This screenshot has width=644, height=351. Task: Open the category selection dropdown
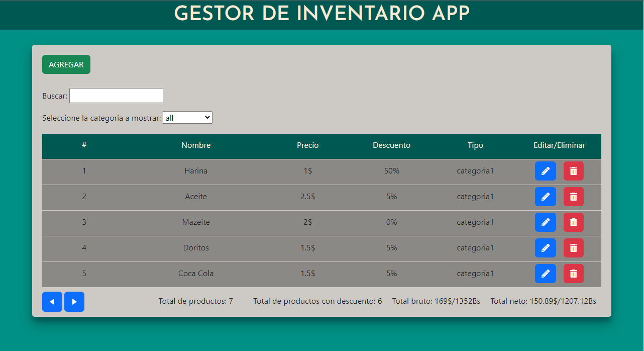click(x=187, y=117)
